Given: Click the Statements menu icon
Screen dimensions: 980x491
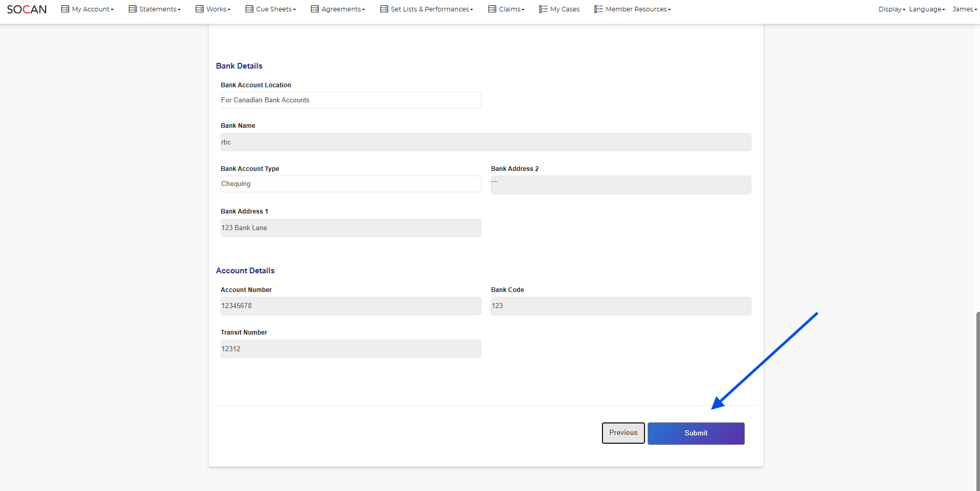Looking at the screenshot, I should 132,9.
